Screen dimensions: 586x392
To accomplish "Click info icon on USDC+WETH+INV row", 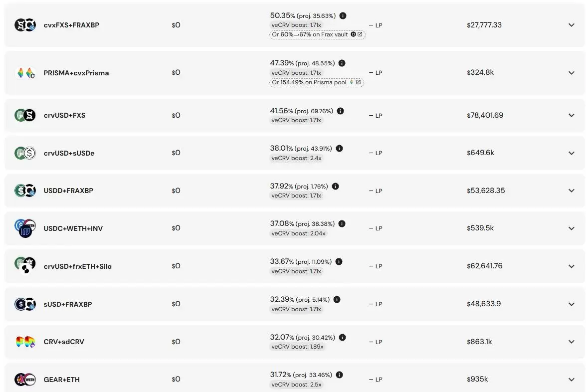I will [342, 224].
